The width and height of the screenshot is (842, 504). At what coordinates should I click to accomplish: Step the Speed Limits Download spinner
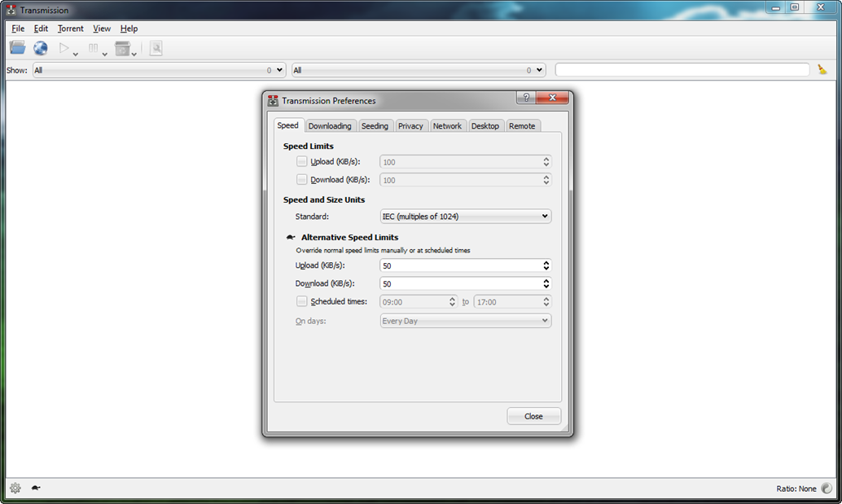(546, 180)
